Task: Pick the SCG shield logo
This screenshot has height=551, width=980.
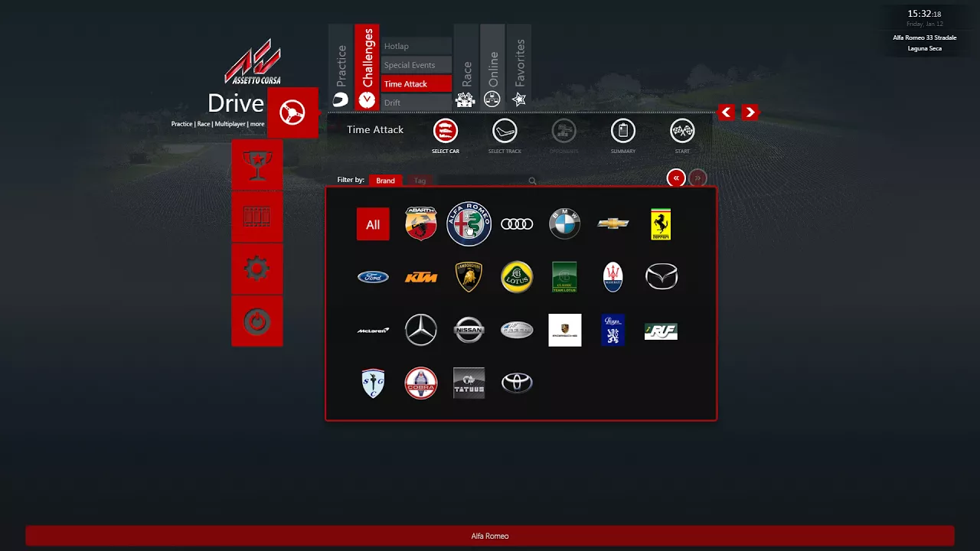Action: (x=373, y=383)
